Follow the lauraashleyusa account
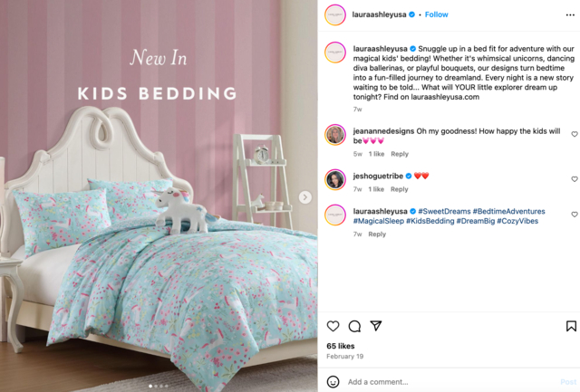Viewport: 580px width, 392px height. (x=436, y=14)
